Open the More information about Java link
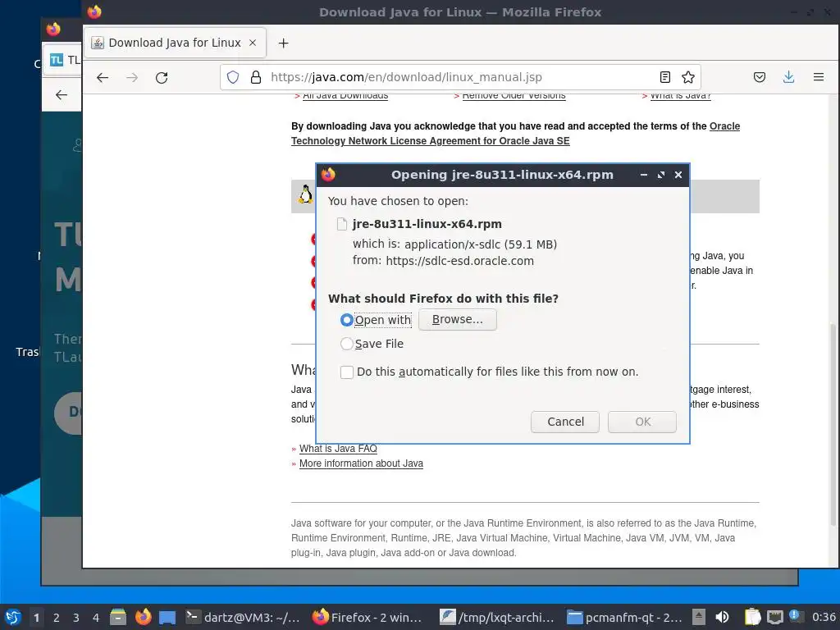Screen dimensions: 840x630 [x=361, y=463]
